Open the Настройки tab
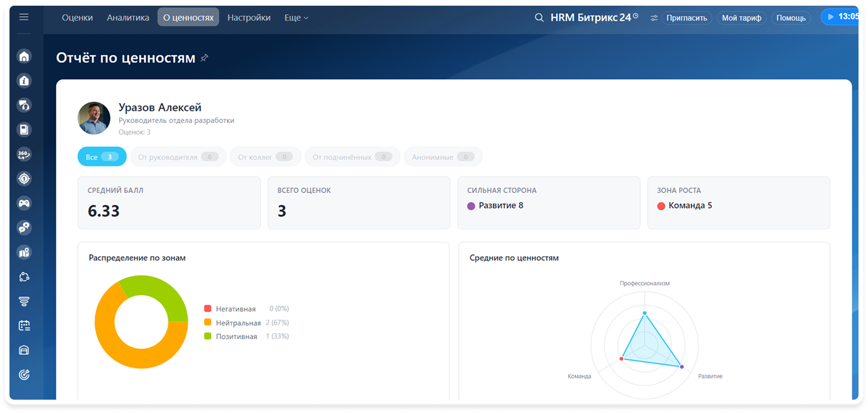The width and height of the screenshot is (868, 413). (x=249, y=18)
